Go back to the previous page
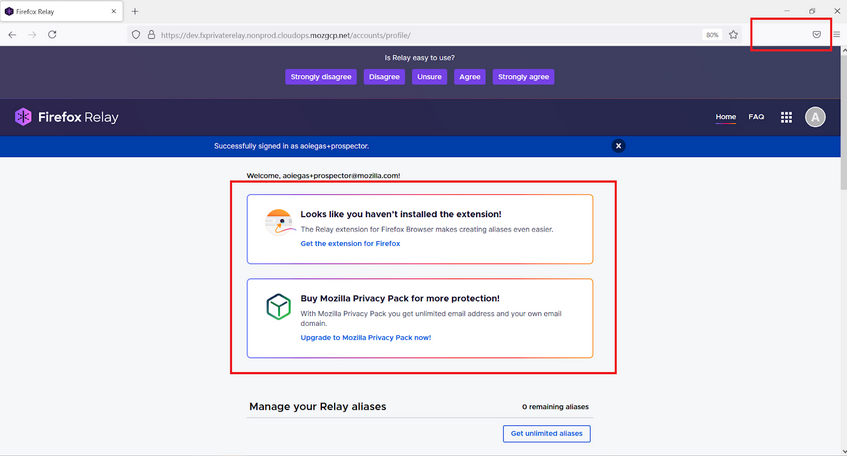Viewport: 847px width, 456px height. point(12,35)
